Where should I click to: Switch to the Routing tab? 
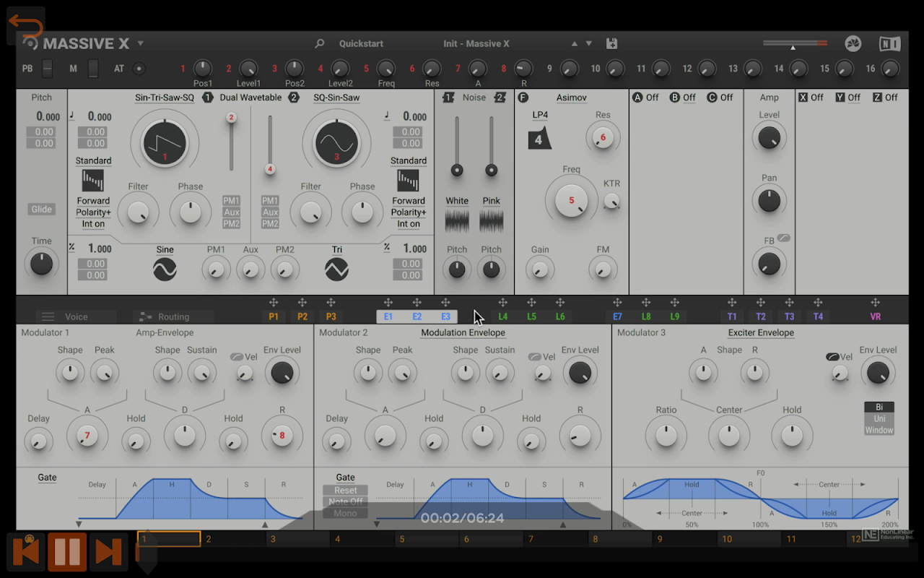[173, 316]
